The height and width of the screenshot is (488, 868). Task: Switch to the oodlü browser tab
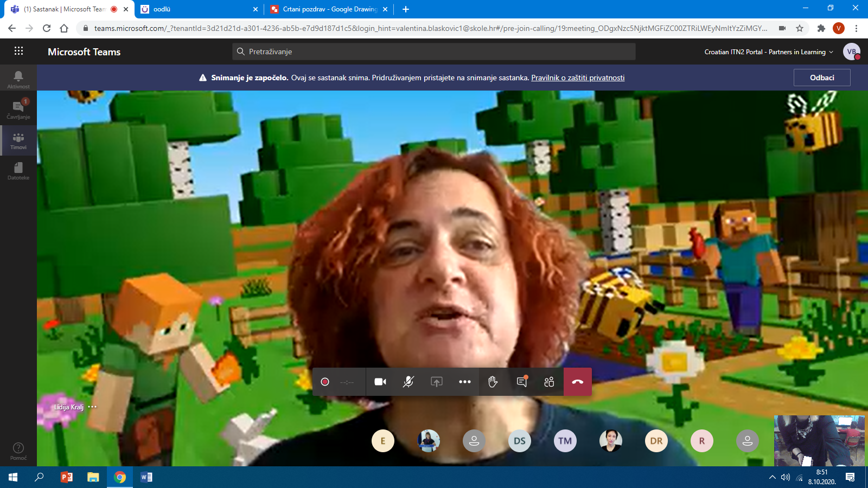tap(195, 9)
